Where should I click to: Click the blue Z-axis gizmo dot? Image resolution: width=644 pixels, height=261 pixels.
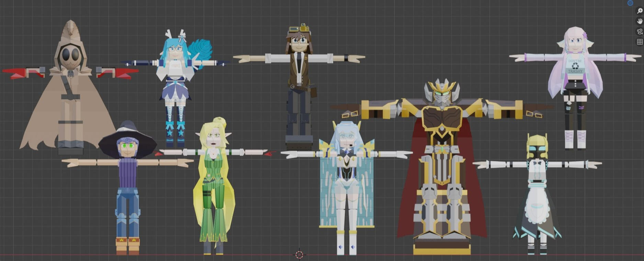click(x=630, y=3)
